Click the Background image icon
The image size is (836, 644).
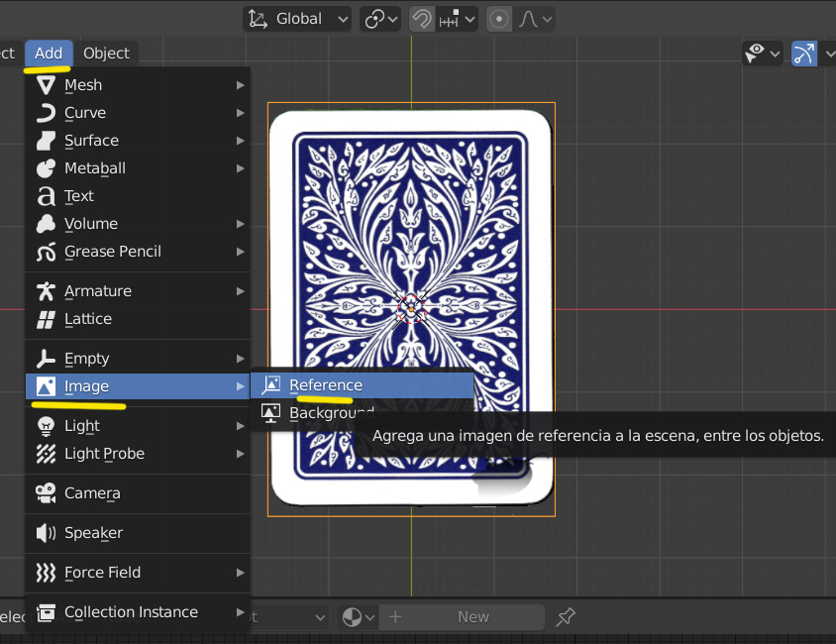click(x=270, y=413)
